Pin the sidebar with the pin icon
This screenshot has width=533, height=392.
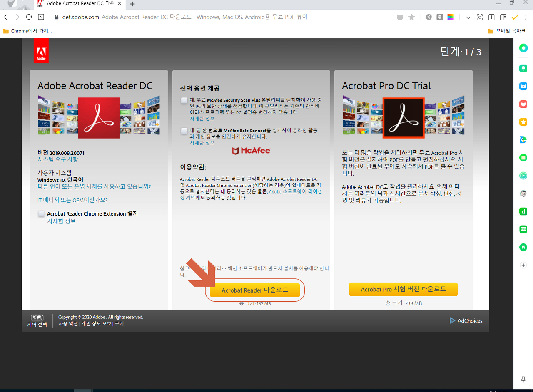click(x=523, y=379)
